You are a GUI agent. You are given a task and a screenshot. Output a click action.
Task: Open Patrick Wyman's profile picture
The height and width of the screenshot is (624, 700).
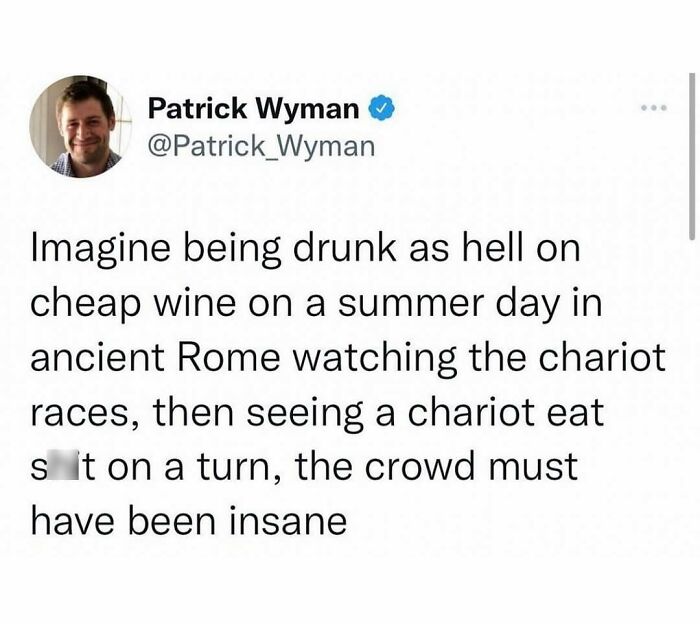click(81, 126)
